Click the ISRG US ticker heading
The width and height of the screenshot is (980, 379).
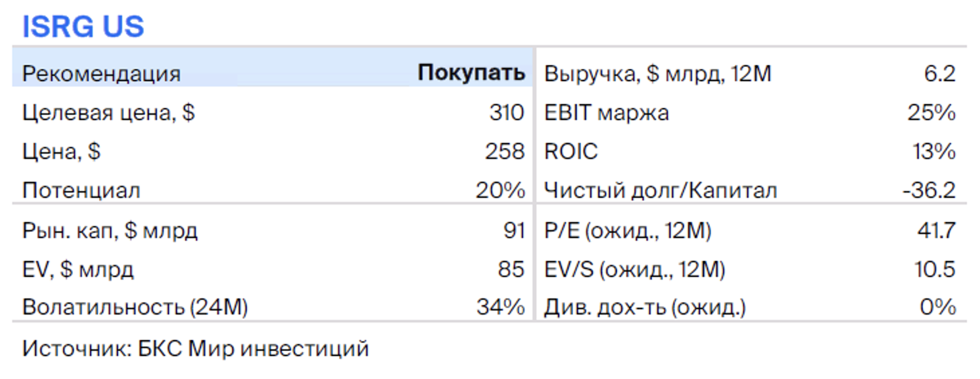pos(83,27)
